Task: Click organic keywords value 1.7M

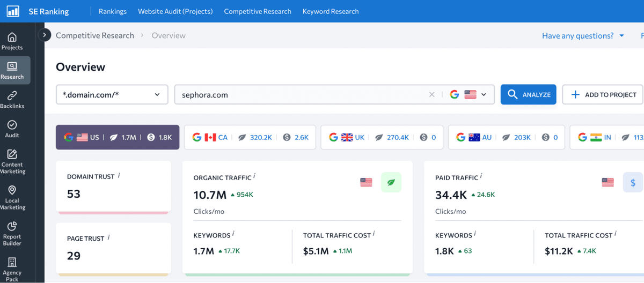Action: 204,251
